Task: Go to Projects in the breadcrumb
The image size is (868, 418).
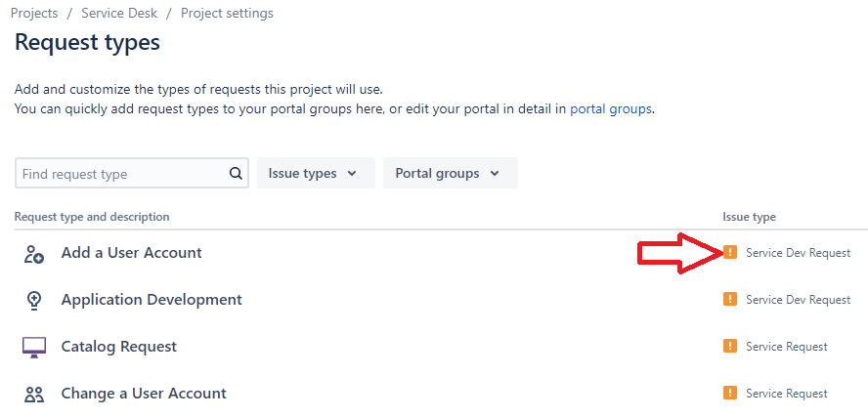Action: click(34, 14)
